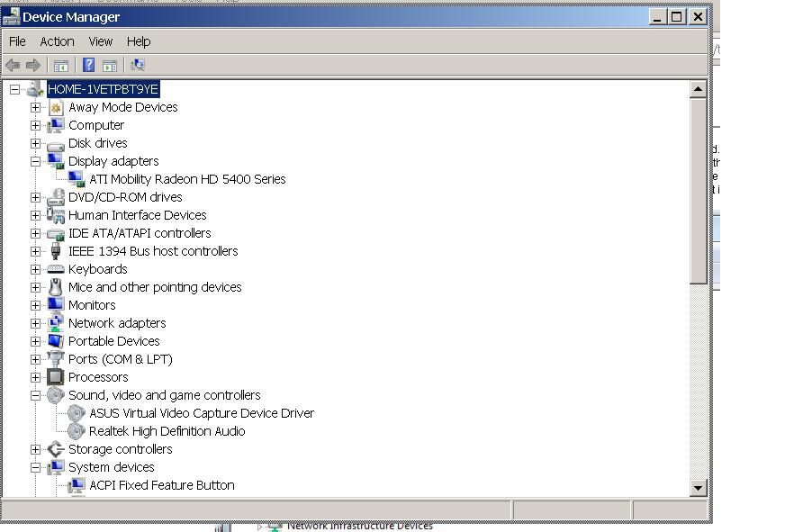Viewport: 803px width, 532px height.
Task: Click the ASUS Virtual Video Capture speaker icon
Action: click(x=77, y=413)
